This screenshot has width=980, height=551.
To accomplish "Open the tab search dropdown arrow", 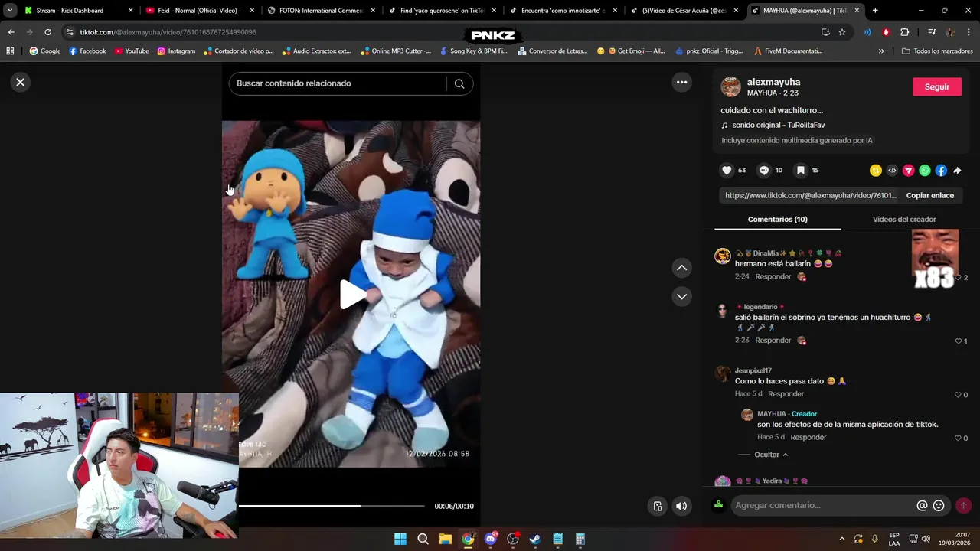I will point(9,11).
